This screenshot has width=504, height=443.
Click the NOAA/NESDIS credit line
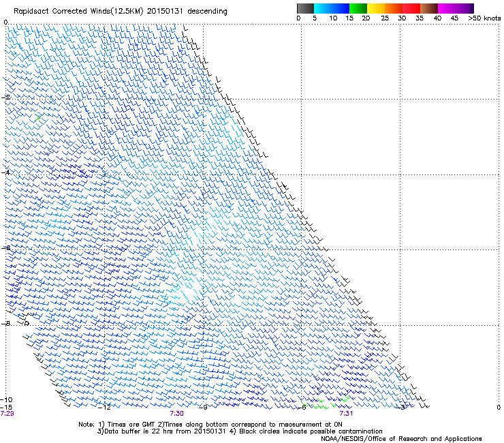(x=401, y=439)
